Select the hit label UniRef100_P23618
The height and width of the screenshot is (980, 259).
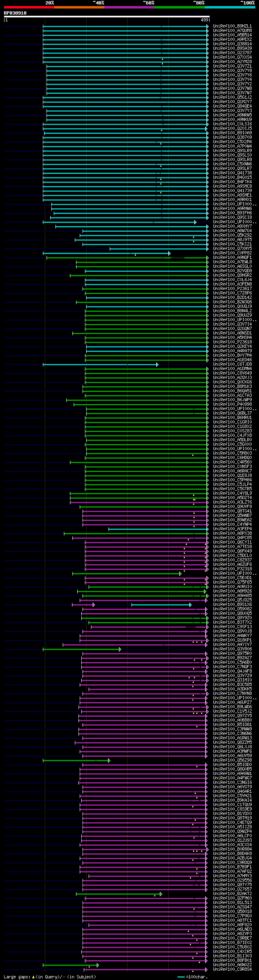tap(232, 342)
